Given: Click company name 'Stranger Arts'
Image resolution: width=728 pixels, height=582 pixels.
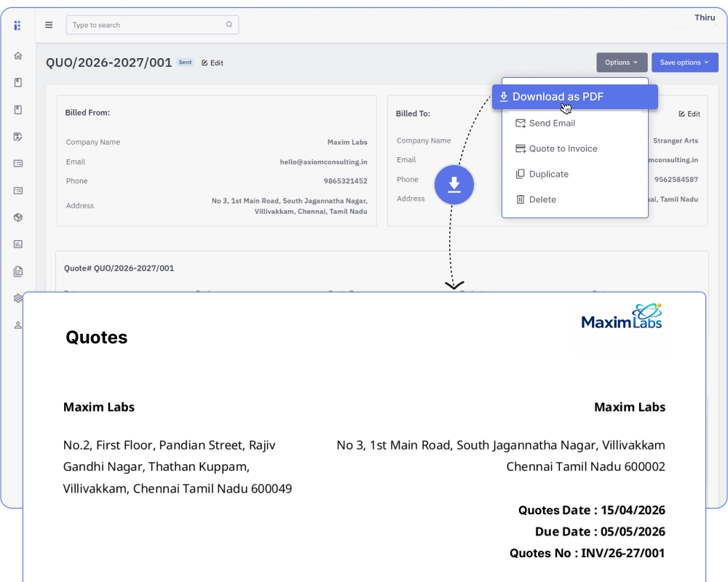Looking at the screenshot, I should pos(676,140).
